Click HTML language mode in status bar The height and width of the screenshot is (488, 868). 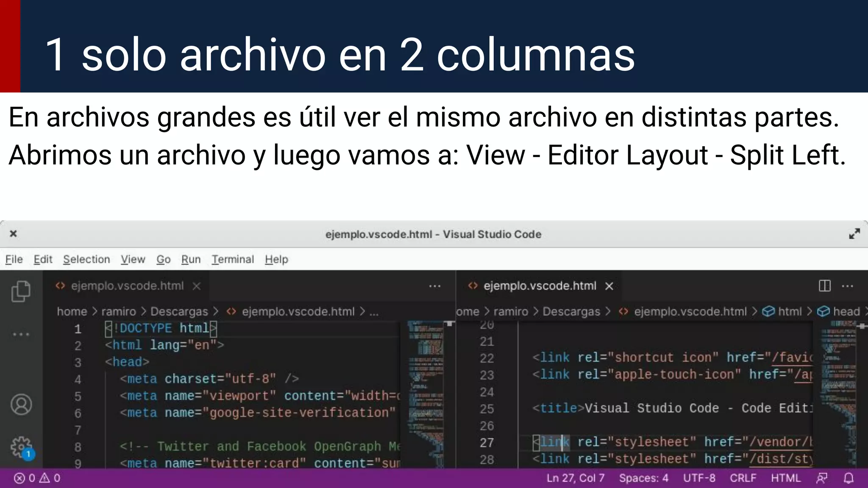(x=785, y=478)
